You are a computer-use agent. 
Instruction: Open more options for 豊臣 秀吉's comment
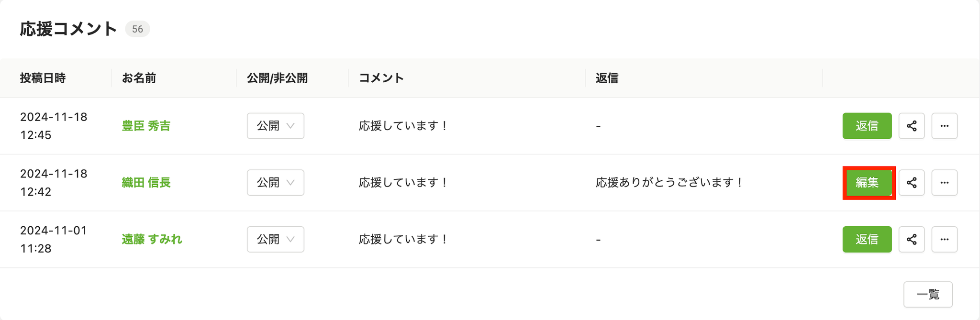944,126
